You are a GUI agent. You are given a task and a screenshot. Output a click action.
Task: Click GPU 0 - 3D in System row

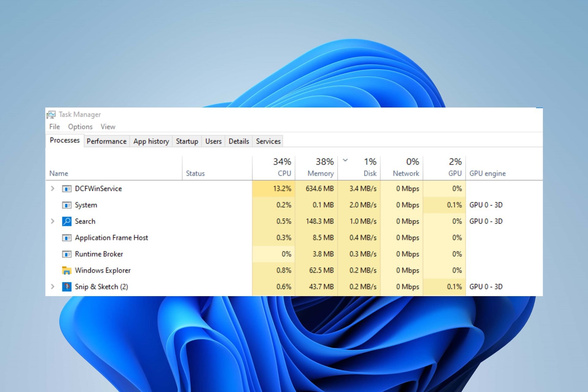(x=486, y=205)
